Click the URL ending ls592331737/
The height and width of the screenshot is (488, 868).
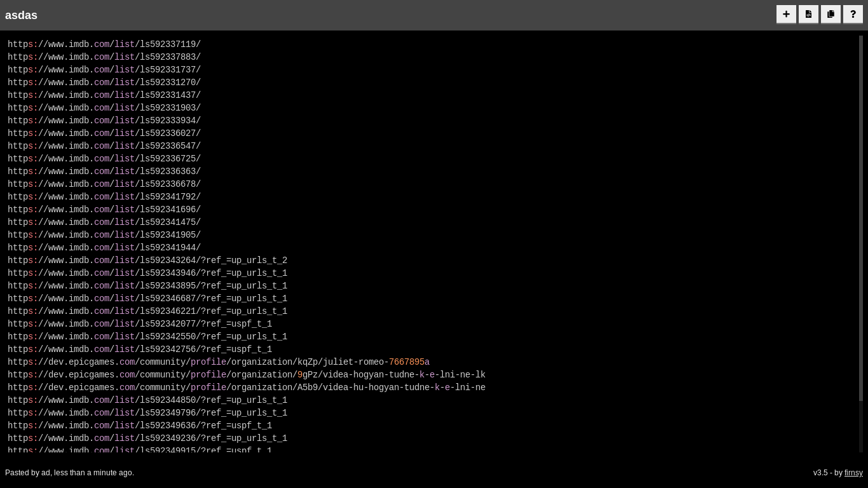pyautogui.click(x=104, y=70)
